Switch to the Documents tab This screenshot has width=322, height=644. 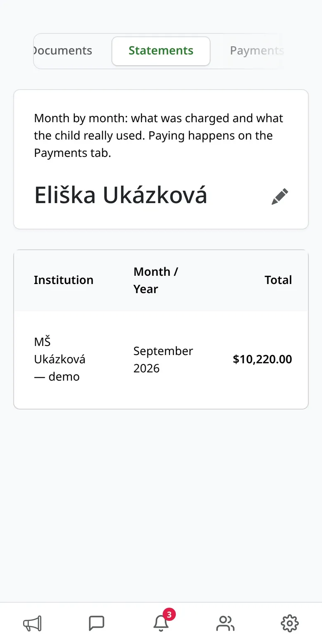click(62, 51)
